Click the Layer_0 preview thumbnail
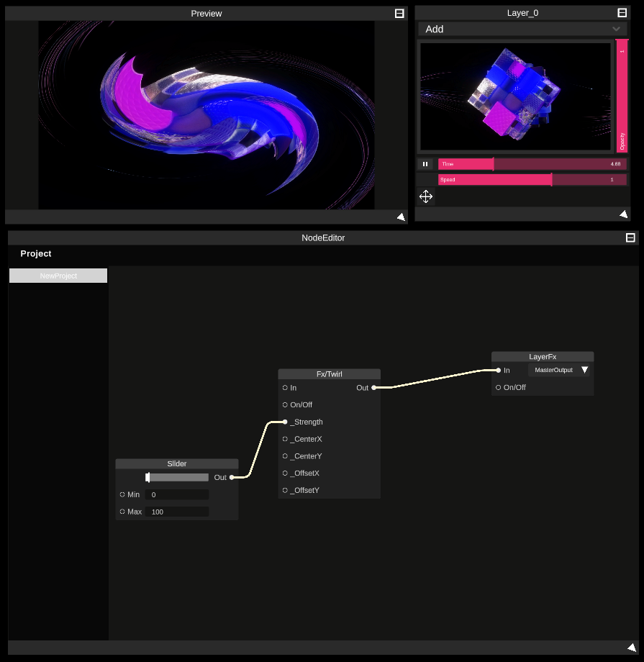Viewport: 644px width, 662px height. [x=515, y=96]
